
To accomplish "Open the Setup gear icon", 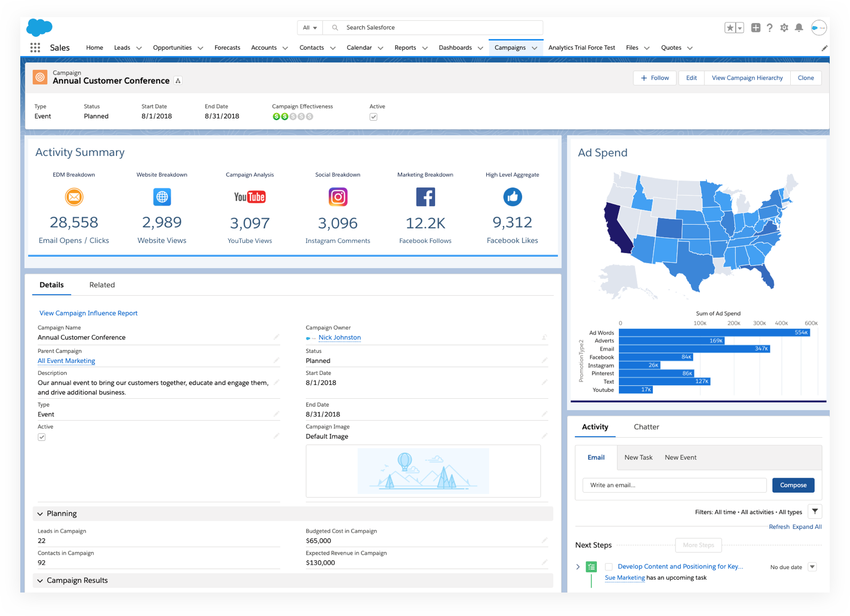I will [784, 28].
